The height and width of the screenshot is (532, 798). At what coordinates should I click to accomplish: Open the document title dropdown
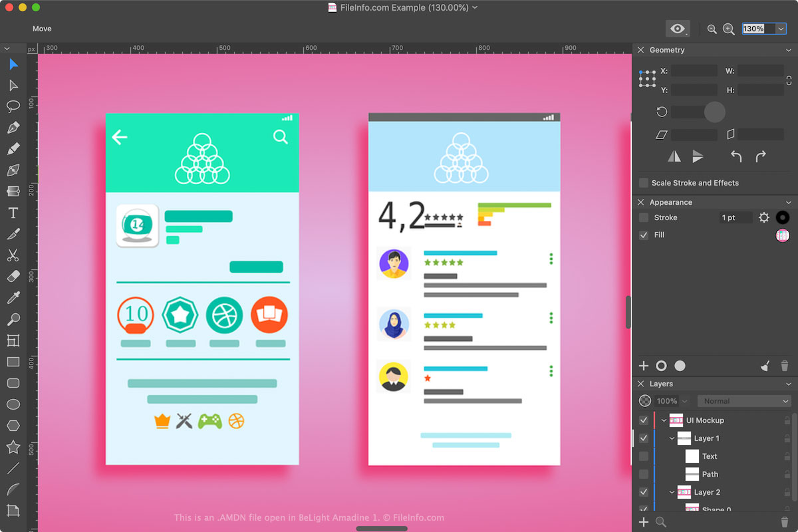pos(475,8)
